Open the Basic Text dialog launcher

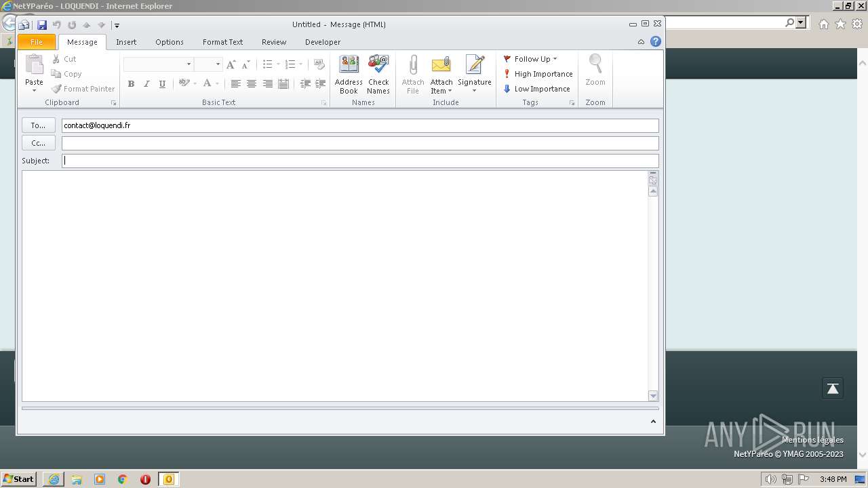pyautogui.click(x=324, y=103)
